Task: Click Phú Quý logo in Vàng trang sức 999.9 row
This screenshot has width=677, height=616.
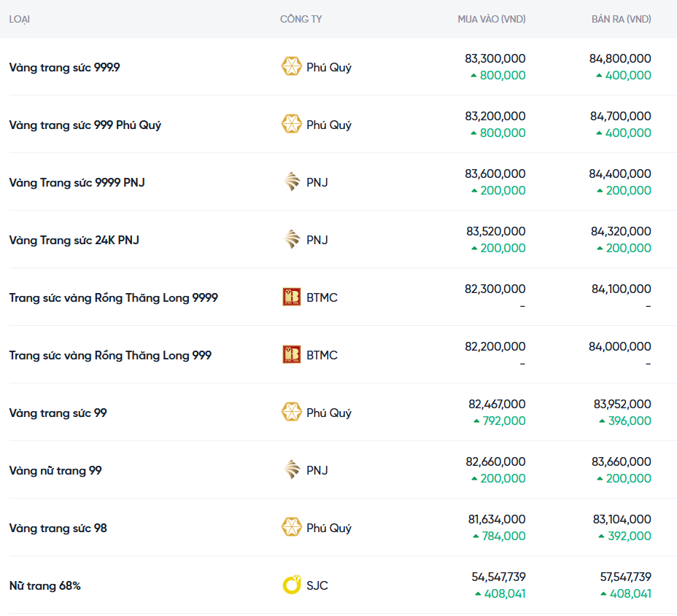Action: [x=291, y=66]
